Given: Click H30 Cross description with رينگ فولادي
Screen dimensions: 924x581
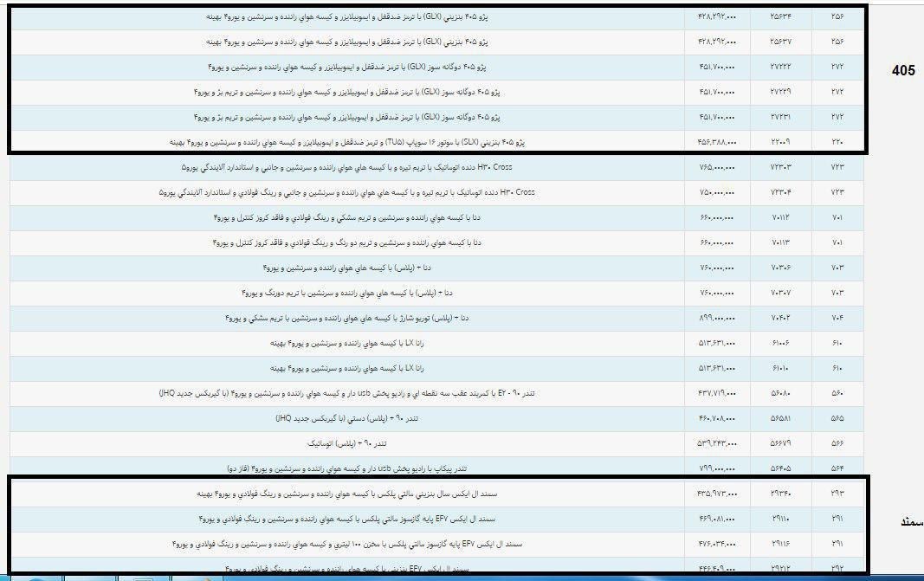Looking at the screenshot, I should click(x=347, y=192).
